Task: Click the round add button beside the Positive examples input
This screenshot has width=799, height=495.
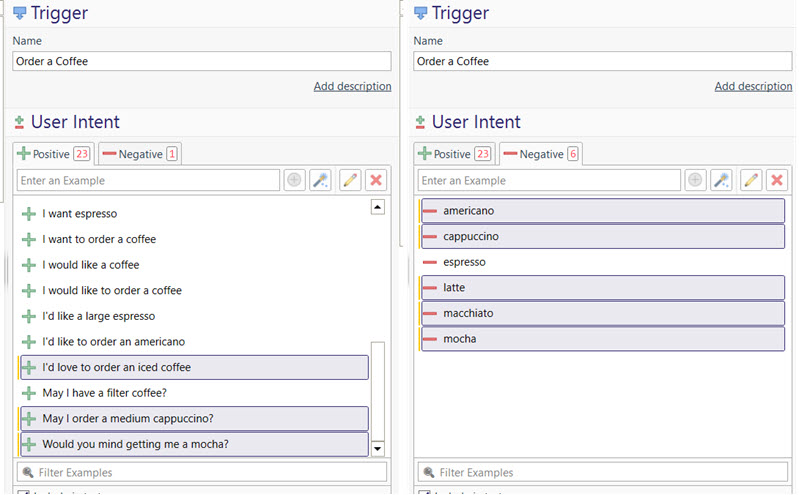Action: (294, 180)
